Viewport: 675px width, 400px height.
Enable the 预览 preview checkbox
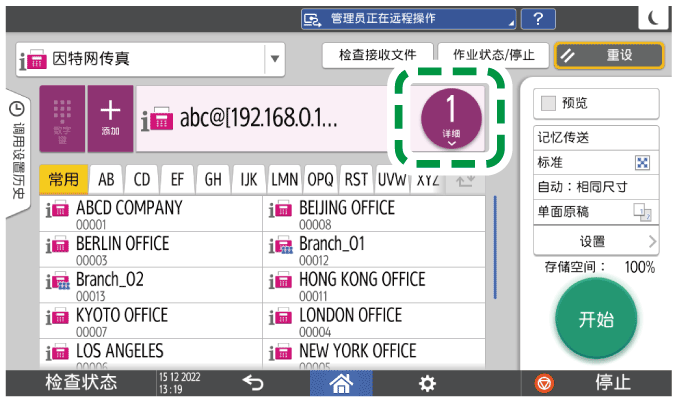pos(548,103)
